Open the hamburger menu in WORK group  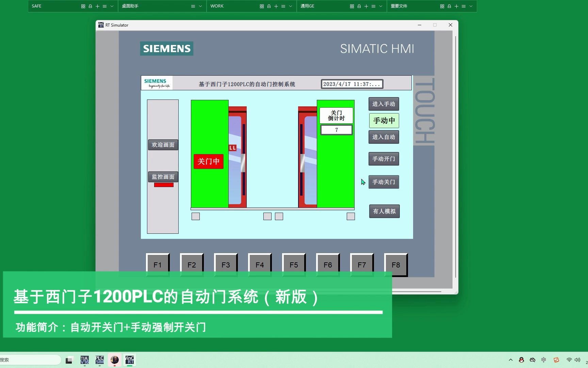click(x=283, y=6)
